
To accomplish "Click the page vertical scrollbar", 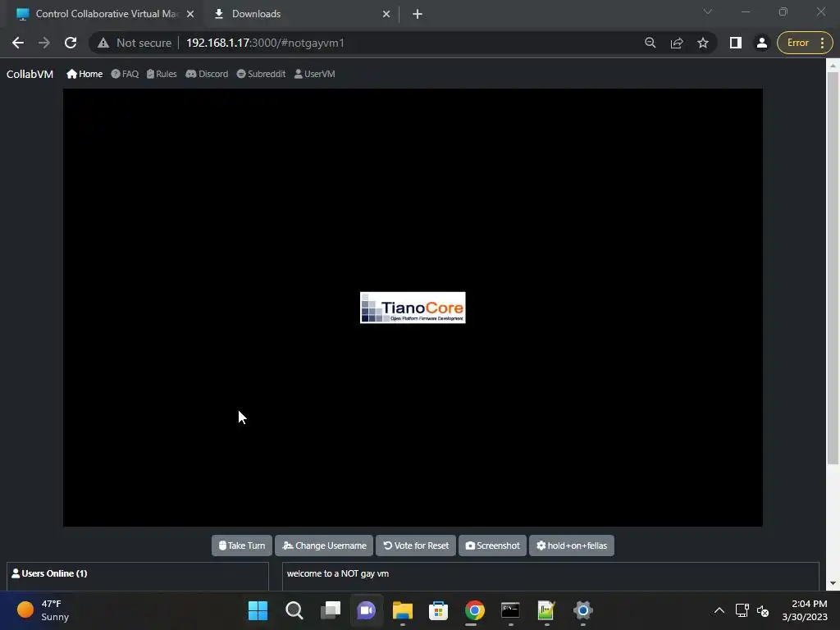I will pos(833,268).
